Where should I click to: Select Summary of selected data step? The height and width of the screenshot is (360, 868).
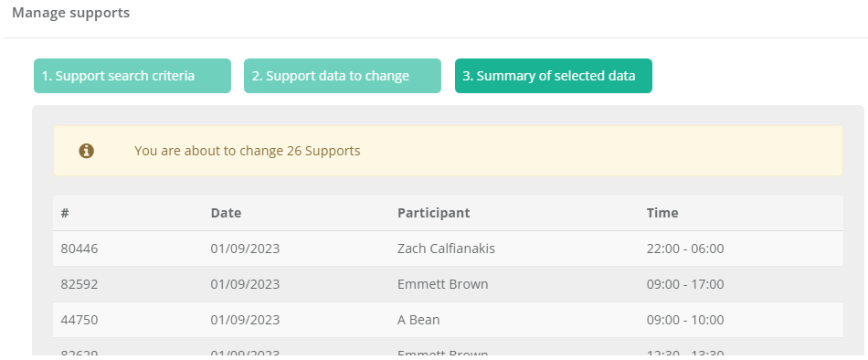pyautogui.click(x=554, y=76)
